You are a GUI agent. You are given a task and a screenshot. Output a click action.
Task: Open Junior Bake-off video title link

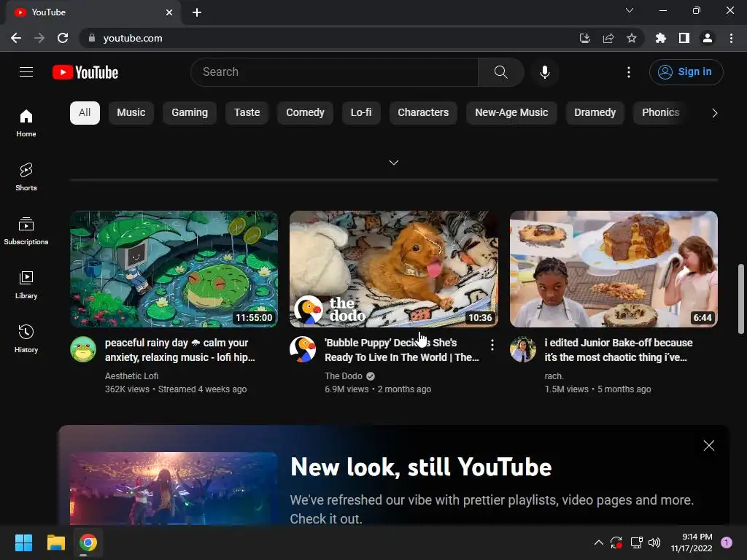pos(619,350)
